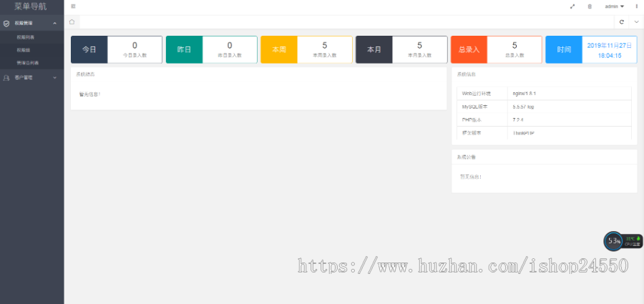Refresh the current tab with reload icon

tap(621, 21)
